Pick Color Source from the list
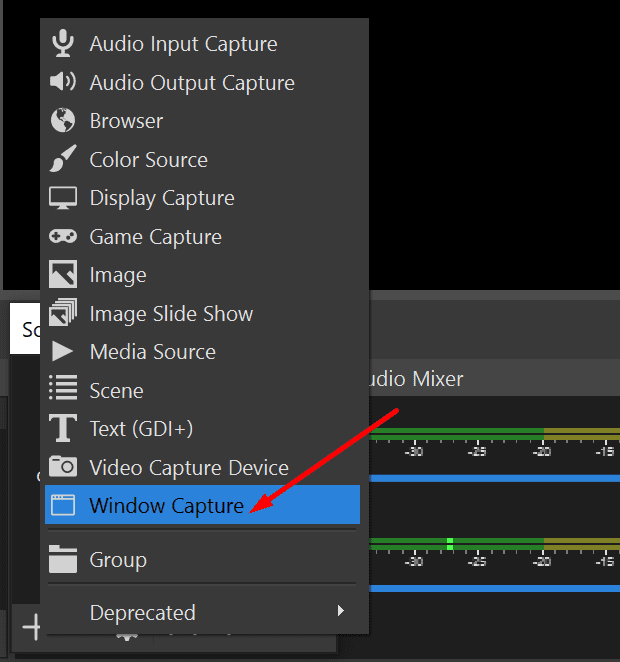This screenshot has width=620, height=662. [203, 160]
